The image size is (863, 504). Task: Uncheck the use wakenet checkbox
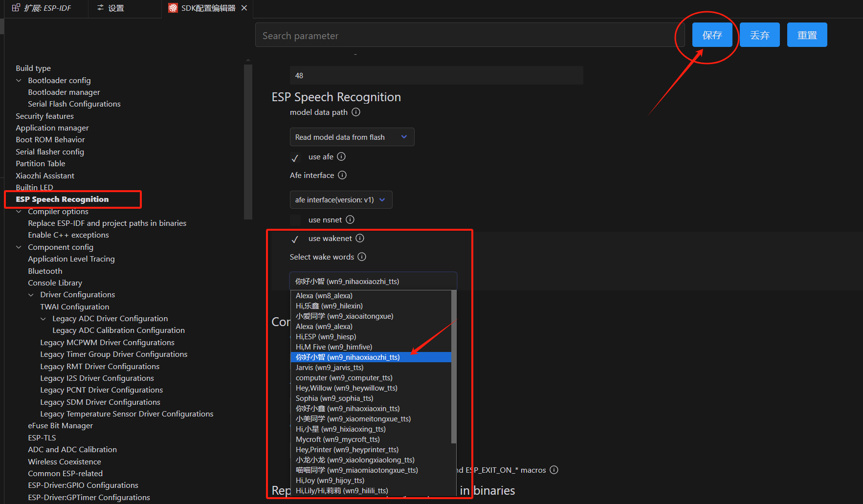[x=295, y=239]
